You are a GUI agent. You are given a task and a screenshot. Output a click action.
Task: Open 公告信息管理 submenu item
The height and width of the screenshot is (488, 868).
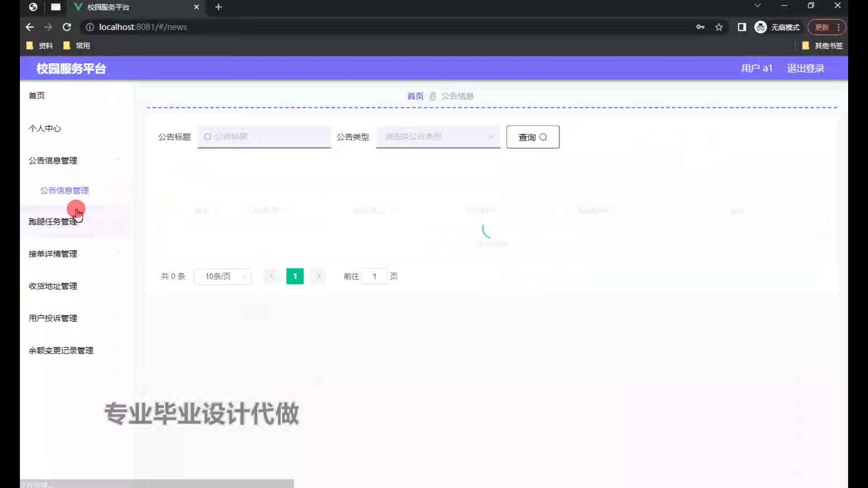coord(64,190)
